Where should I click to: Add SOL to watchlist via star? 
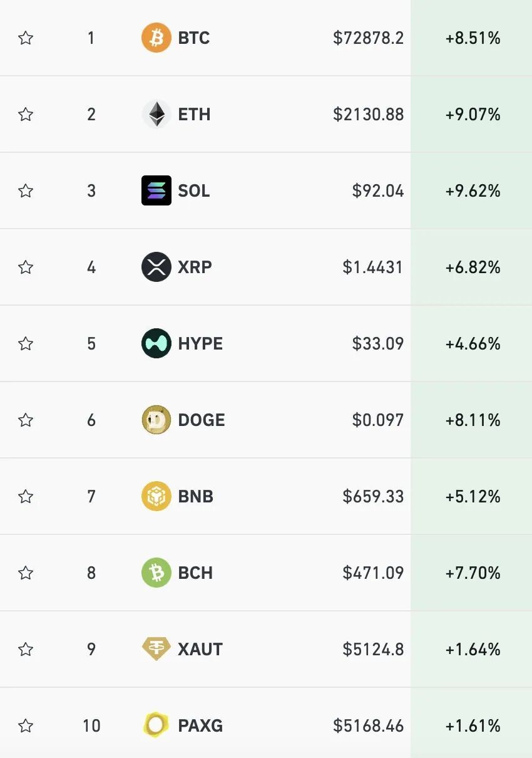click(26, 190)
